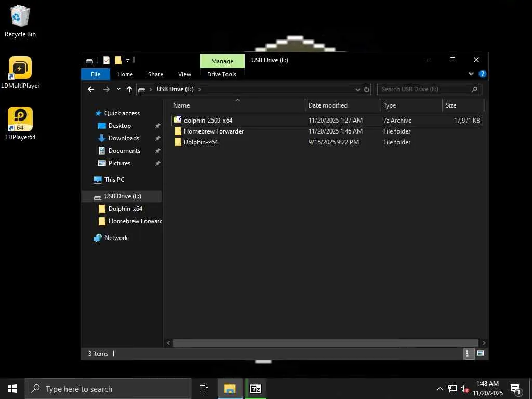
Task: Click the 9/15/2025 9:22 PM date cell
Action: tap(334, 142)
